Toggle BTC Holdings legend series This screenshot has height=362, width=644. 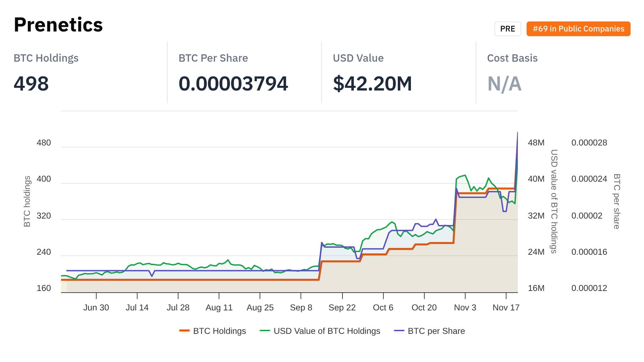tap(219, 331)
